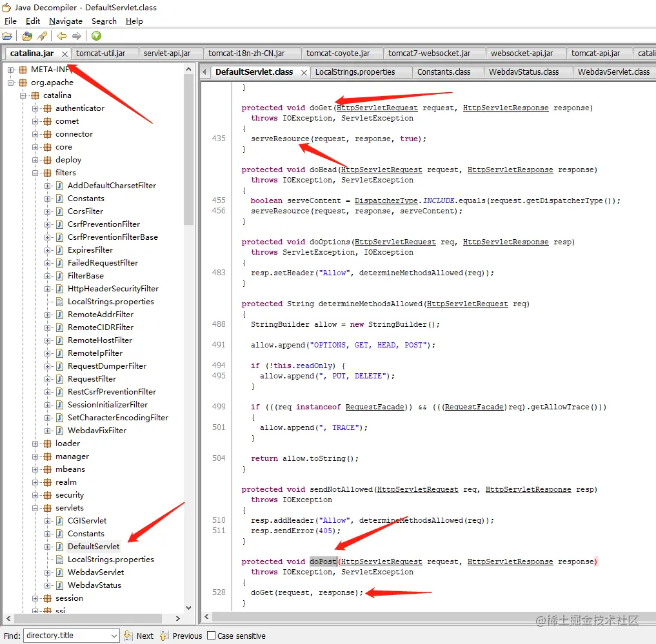This screenshot has width=656, height=644.
Task: Click the WebdavServlet class icon
Action: pos(60,572)
